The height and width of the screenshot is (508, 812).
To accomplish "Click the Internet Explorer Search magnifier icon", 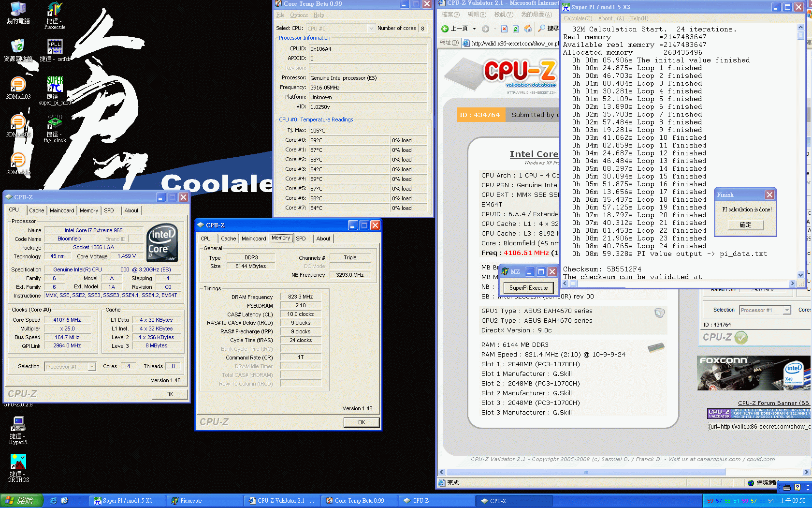I will point(542,29).
